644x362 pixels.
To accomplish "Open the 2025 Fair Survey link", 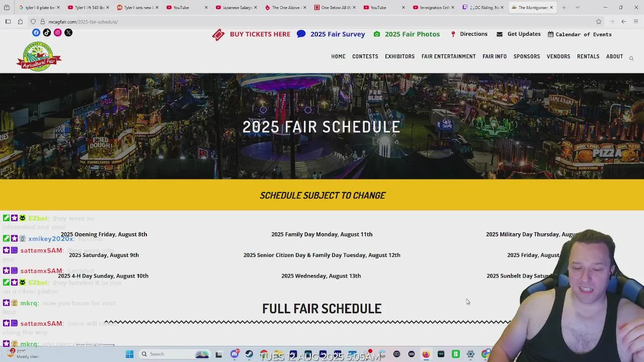I will point(338,34).
